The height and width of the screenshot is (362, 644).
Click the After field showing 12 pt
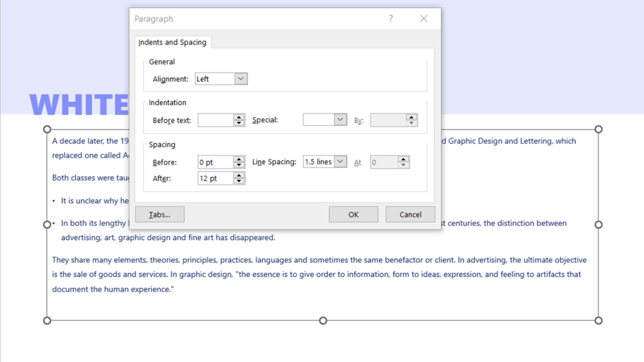[x=215, y=178]
